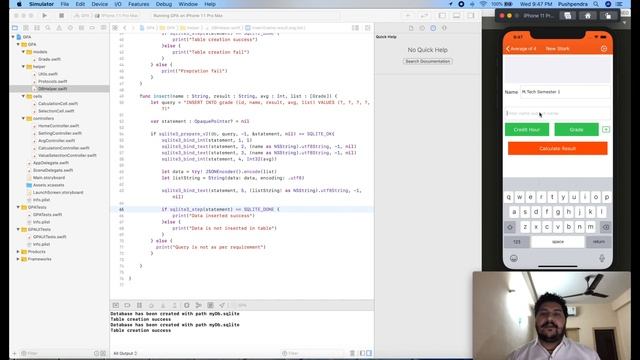Open the Device menu
This screenshot has height=360, width=640.
pos(100,4)
